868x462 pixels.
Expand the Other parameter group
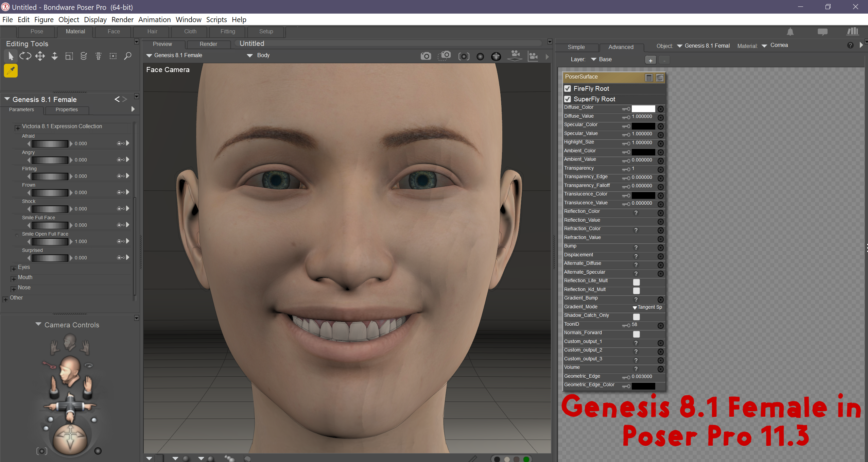point(5,299)
